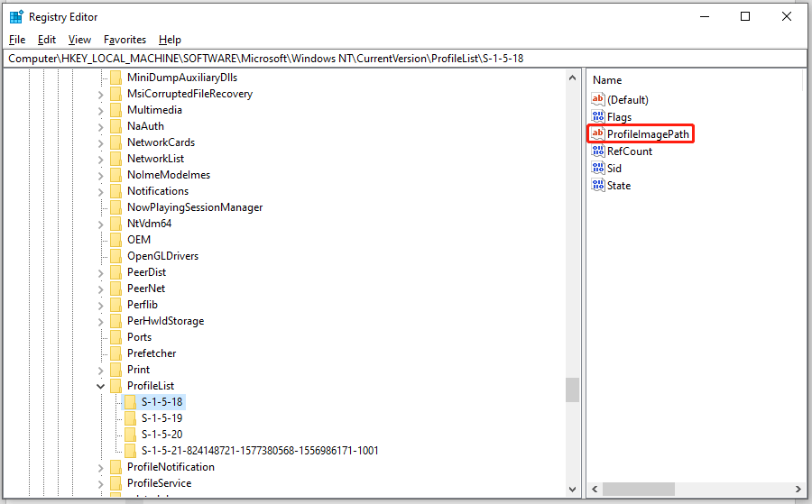This screenshot has width=812, height=504.
Task: Select the State value icon
Action: 598,185
